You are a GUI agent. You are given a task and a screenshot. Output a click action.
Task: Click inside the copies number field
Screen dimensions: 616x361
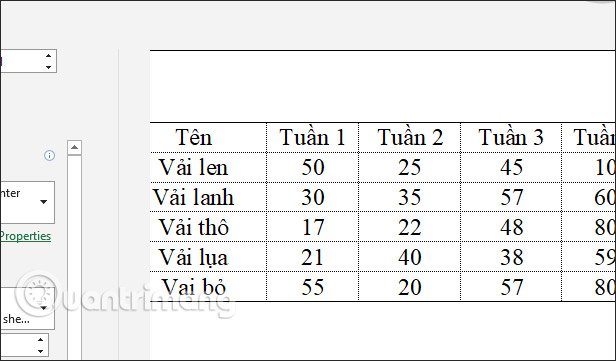coord(20,61)
